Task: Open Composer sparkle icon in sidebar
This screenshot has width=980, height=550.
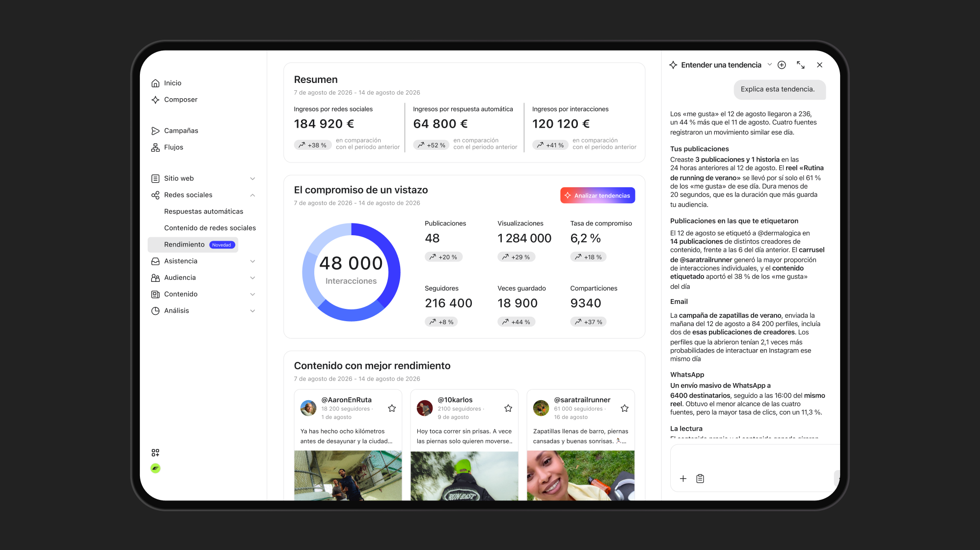Action: coord(155,100)
